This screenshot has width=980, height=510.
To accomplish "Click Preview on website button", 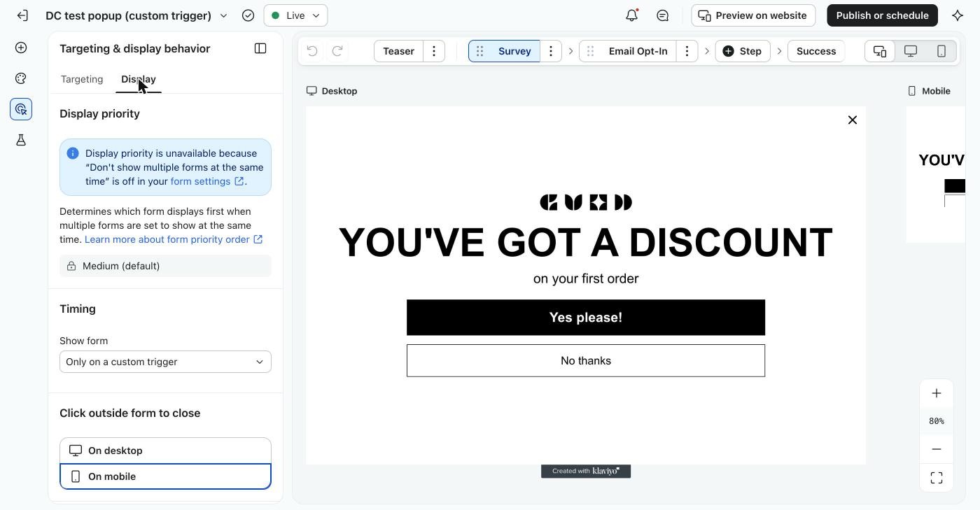I will pyautogui.click(x=753, y=15).
